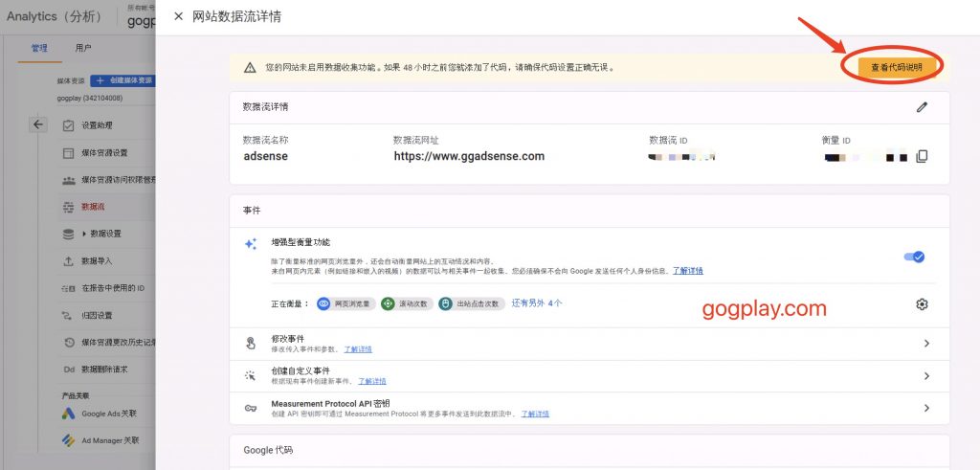The height and width of the screenshot is (470, 980).
Task: Open 归因设置 in the sidebar
Action: (x=97, y=316)
